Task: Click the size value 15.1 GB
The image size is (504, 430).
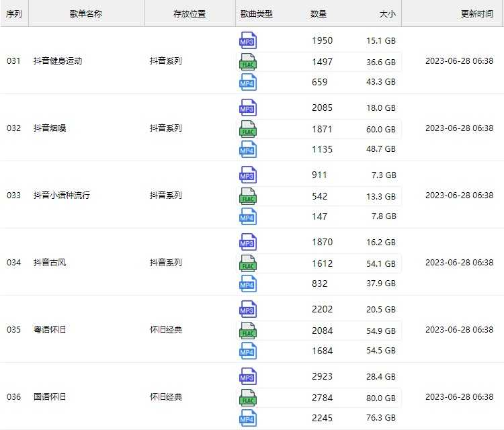Action: click(x=381, y=41)
